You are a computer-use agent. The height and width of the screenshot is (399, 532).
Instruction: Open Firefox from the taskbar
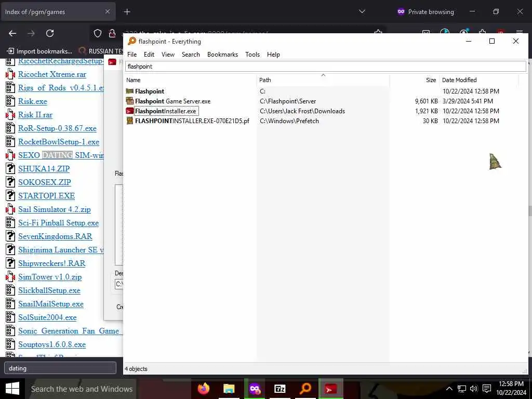pyautogui.click(x=204, y=389)
